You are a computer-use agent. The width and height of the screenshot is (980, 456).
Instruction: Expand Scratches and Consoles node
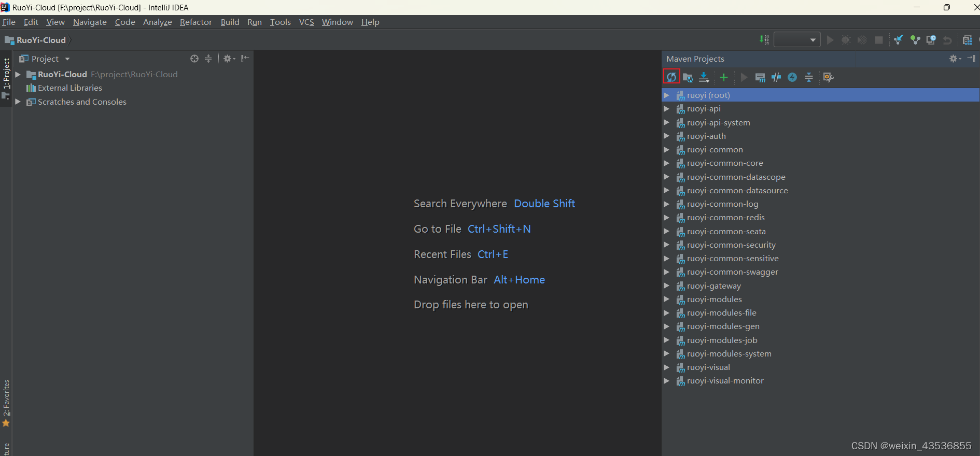click(x=18, y=102)
